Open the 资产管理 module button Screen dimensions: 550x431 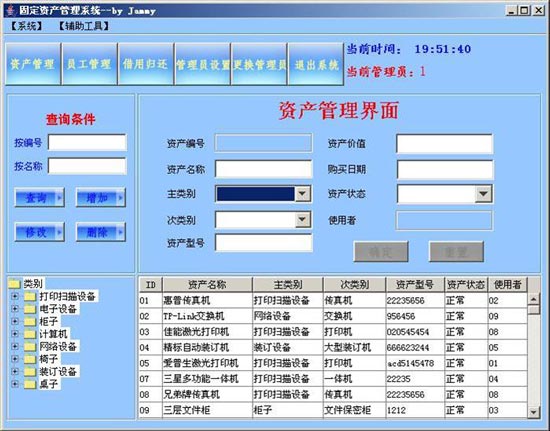(33, 64)
